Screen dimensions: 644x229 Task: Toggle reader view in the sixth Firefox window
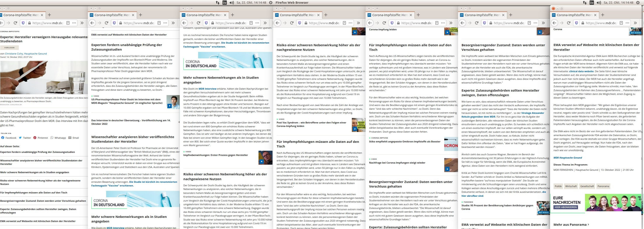click(529, 23)
